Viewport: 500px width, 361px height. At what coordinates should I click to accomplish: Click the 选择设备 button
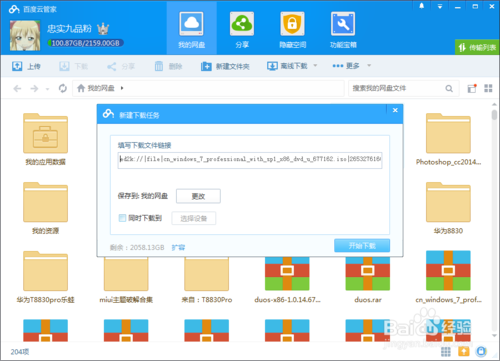click(194, 218)
